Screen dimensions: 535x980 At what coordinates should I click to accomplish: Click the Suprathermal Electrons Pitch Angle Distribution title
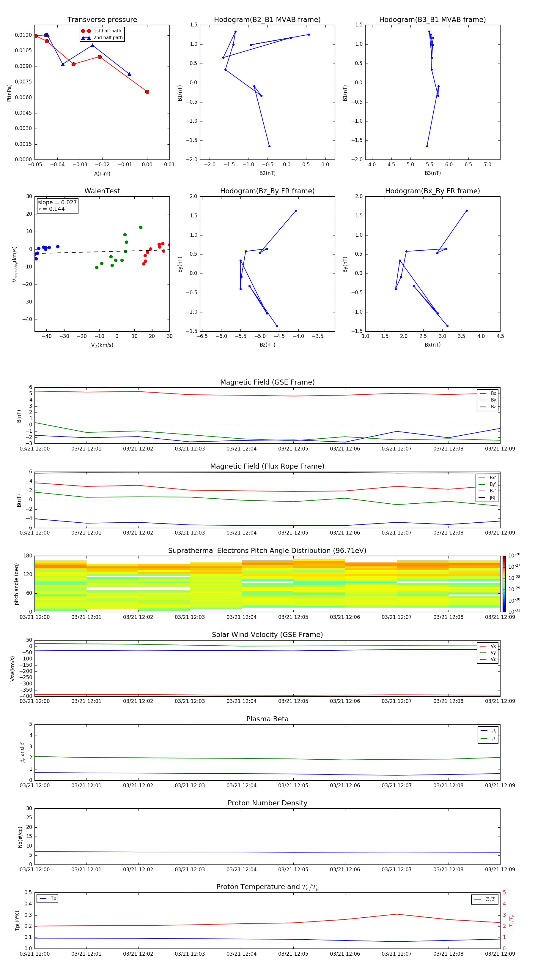[x=267, y=551]
